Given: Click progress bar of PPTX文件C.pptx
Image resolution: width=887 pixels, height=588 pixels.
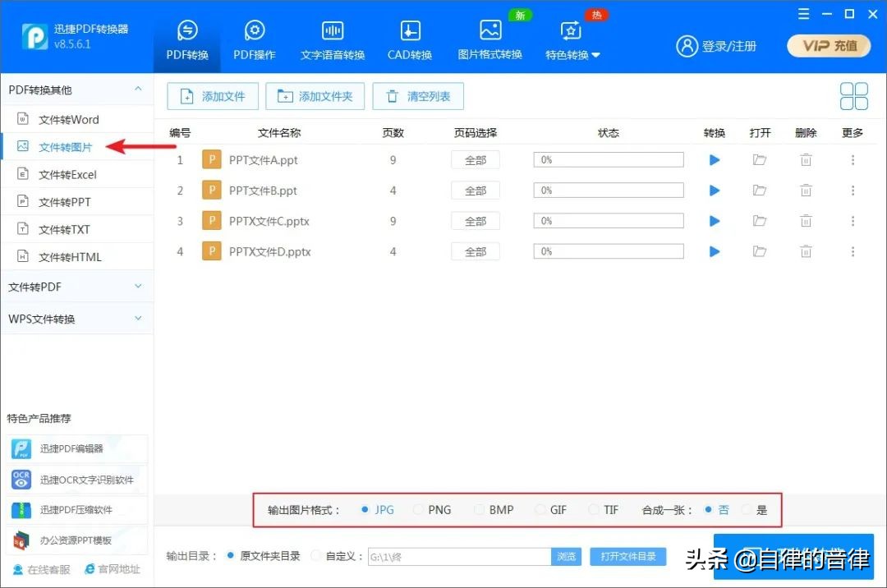Looking at the screenshot, I should 608,221.
